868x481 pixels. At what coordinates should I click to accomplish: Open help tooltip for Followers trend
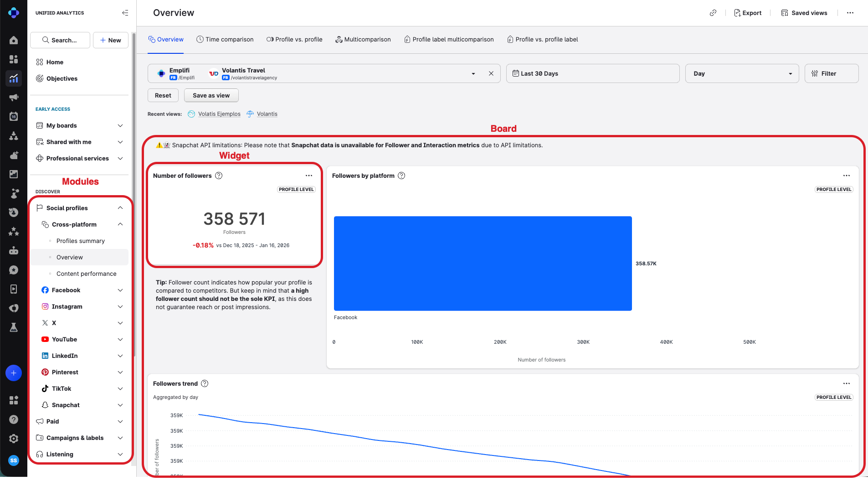tap(205, 383)
